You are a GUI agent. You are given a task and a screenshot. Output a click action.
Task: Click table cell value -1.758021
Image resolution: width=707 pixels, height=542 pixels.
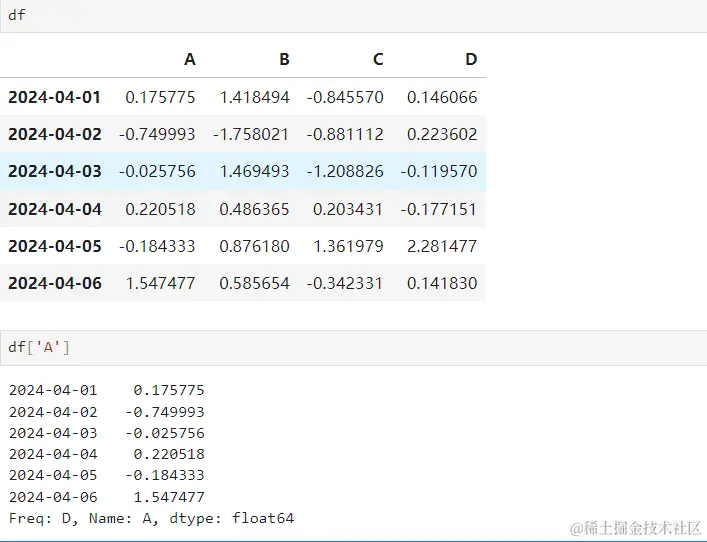pyautogui.click(x=251, y=134)
